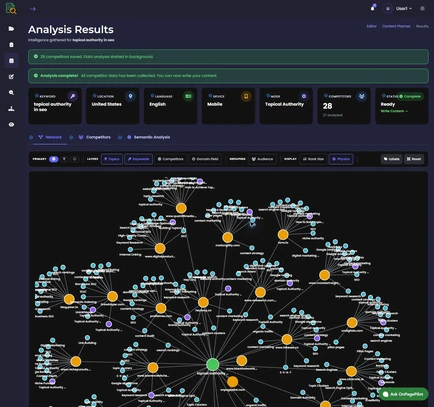434x407 pixels.
Task: Click the phone icon on Device card
Action: [246, 96]
